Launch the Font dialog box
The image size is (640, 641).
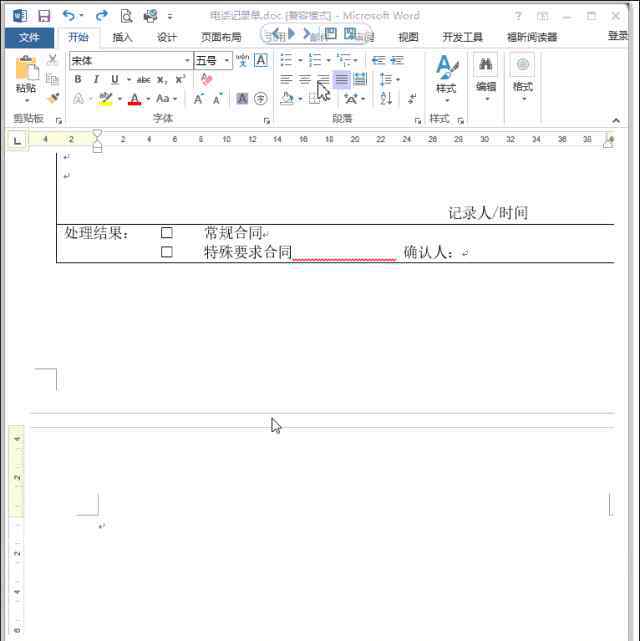[267, 121]
